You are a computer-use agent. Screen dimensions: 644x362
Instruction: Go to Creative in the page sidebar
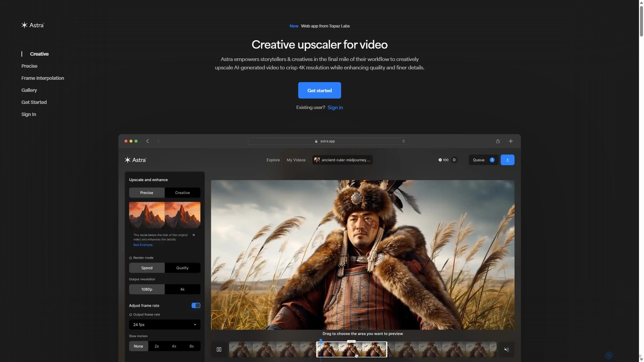click(39, 54)
